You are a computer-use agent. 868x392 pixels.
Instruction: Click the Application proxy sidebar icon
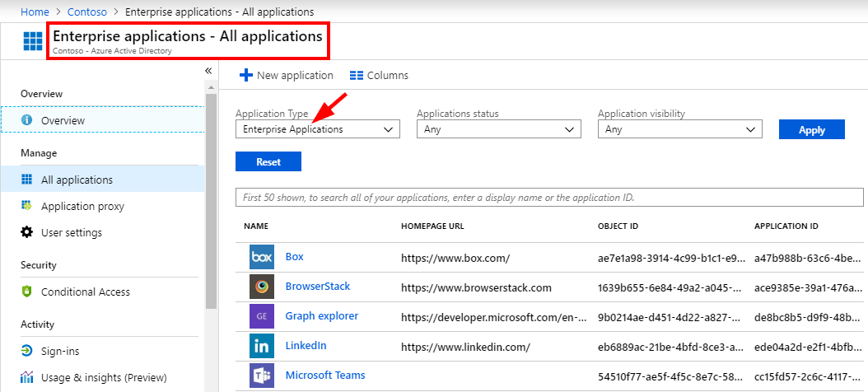(26, 206)
